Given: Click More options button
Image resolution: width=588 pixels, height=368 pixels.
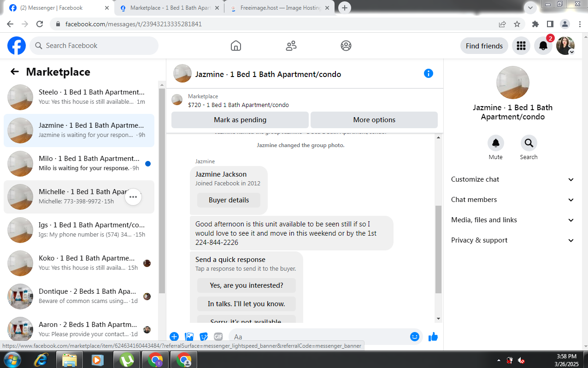Looking at the screenshot, I should (374, 120).
